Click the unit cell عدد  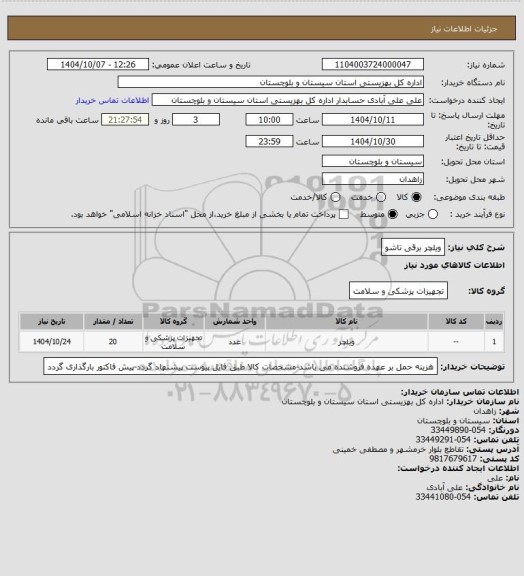(x=234, y=342)
